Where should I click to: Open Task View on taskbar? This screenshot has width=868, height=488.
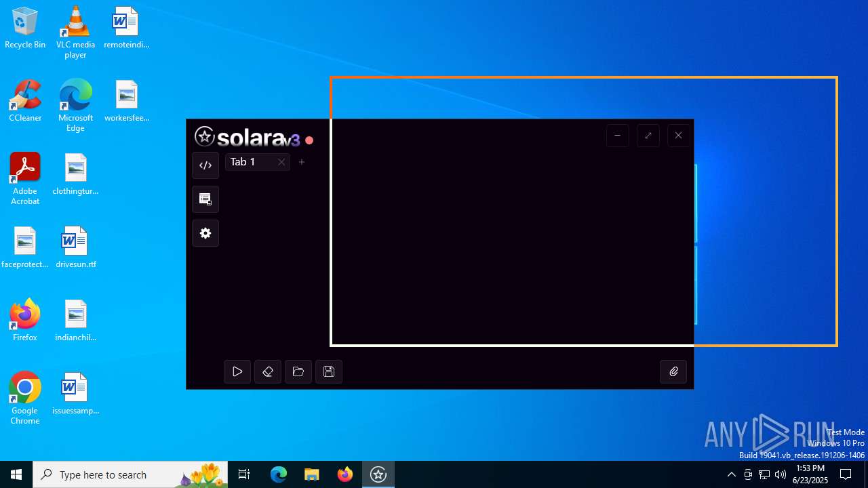click(244, 474)
